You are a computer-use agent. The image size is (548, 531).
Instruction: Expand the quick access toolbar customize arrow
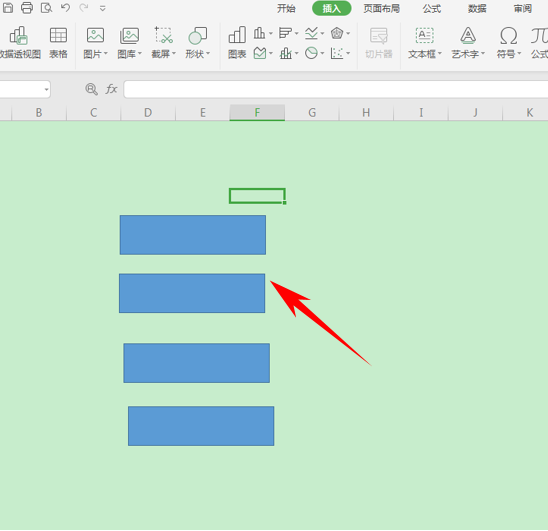[x=102, y=8]
